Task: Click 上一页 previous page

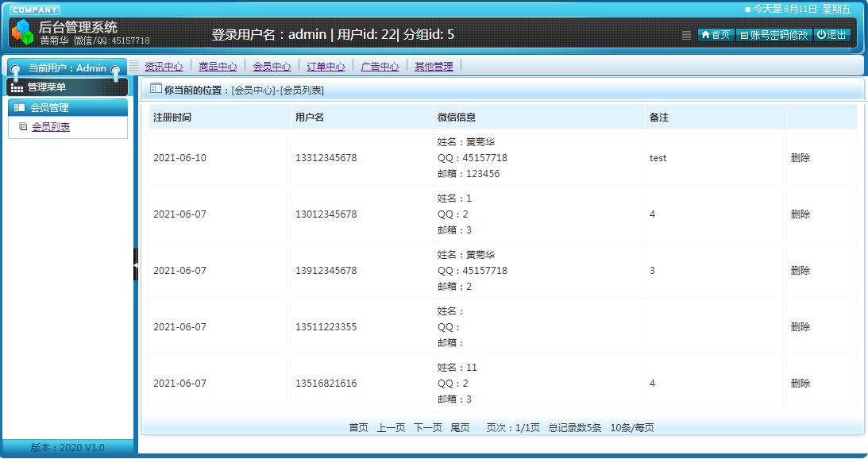Action: click(x=391, y=428)
